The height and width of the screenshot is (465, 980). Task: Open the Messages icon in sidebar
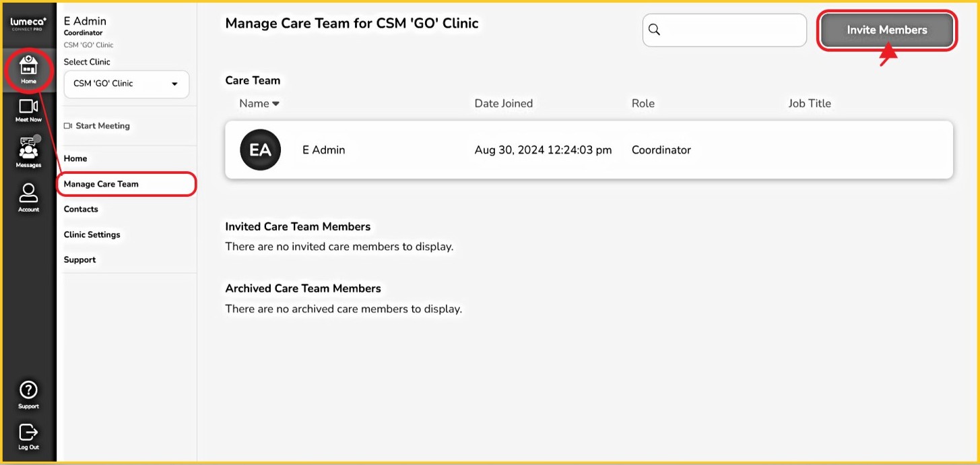[x=28, y=151]
